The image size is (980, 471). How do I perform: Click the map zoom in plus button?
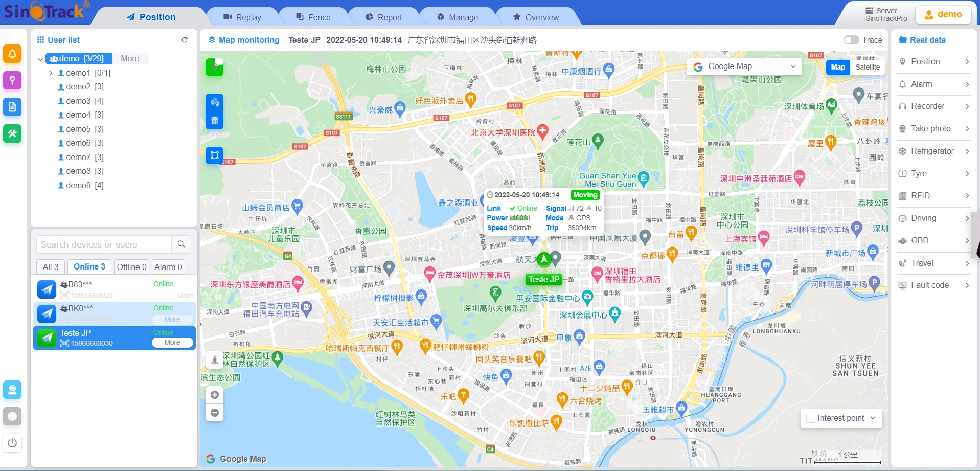click(x=215, y=395)
